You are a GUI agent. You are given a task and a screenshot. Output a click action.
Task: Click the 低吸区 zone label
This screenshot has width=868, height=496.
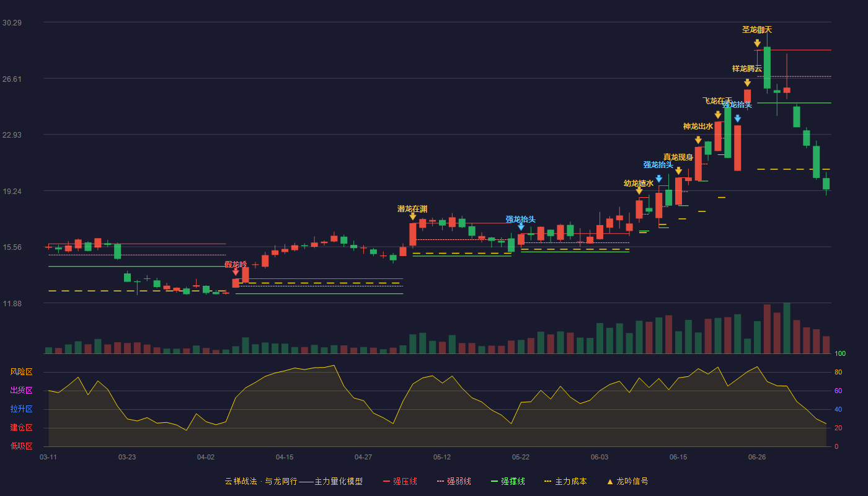click(22, 445)
